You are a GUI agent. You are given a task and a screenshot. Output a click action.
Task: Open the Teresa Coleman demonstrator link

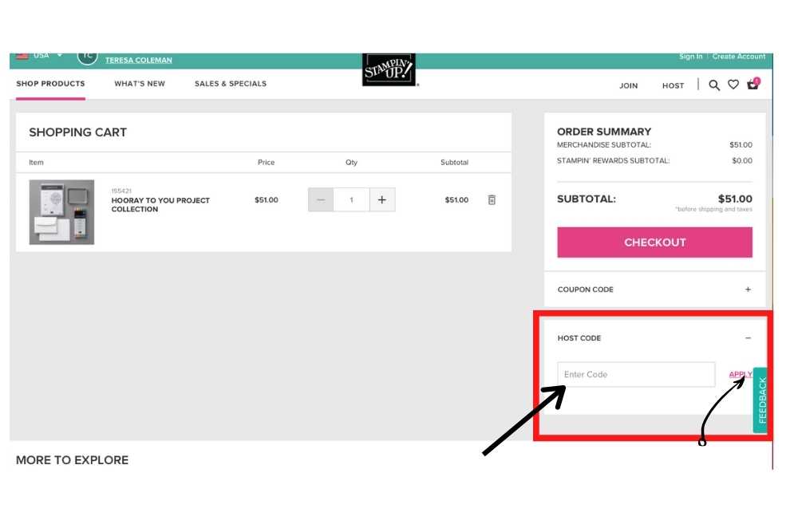(x=138, y=60)
